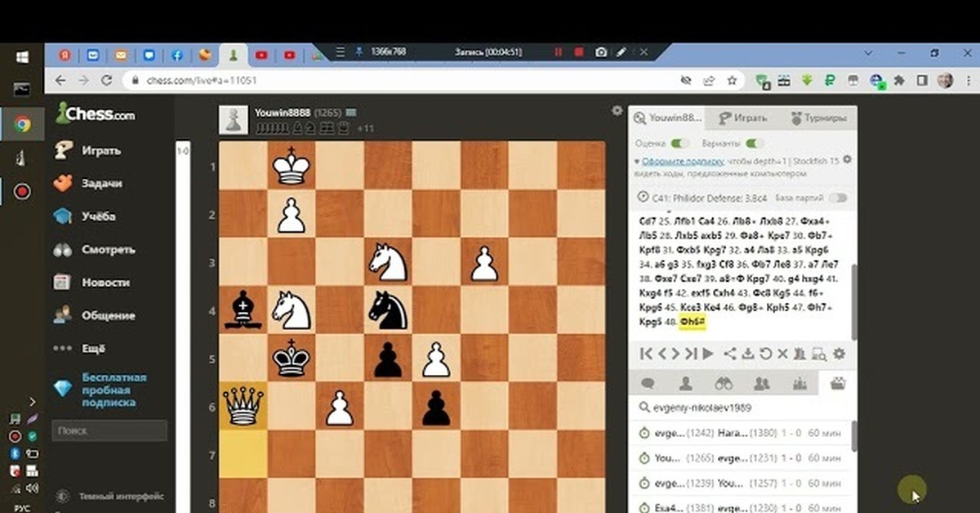Stop recording with red square
The width and height of the screenshot is (980, 513).
click(x=579, y=52)
